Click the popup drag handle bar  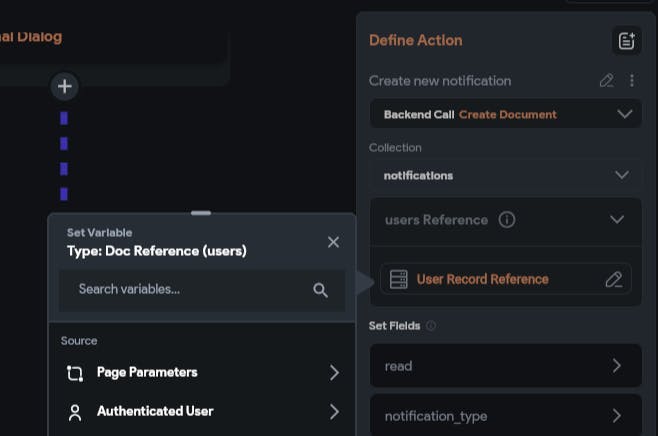pyautogui.click(x=201, y=213)
